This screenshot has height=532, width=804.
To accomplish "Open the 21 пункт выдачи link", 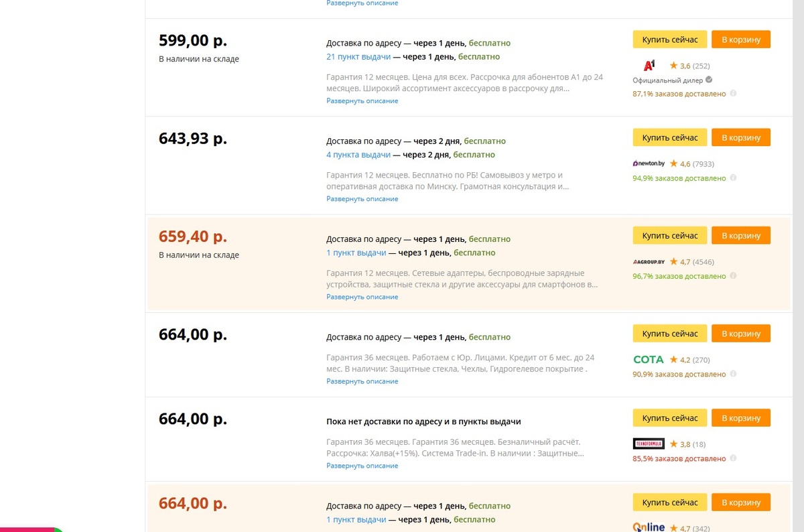I will 358,57.
